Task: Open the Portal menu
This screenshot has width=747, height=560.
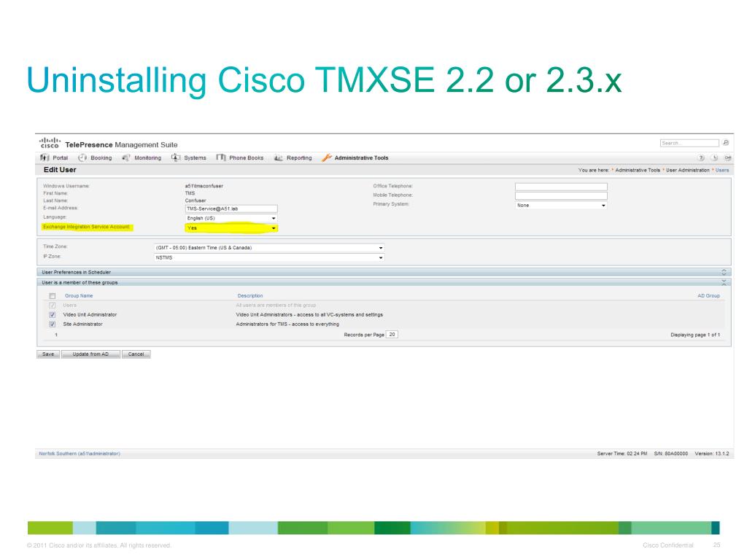Action: coord(60,158)
